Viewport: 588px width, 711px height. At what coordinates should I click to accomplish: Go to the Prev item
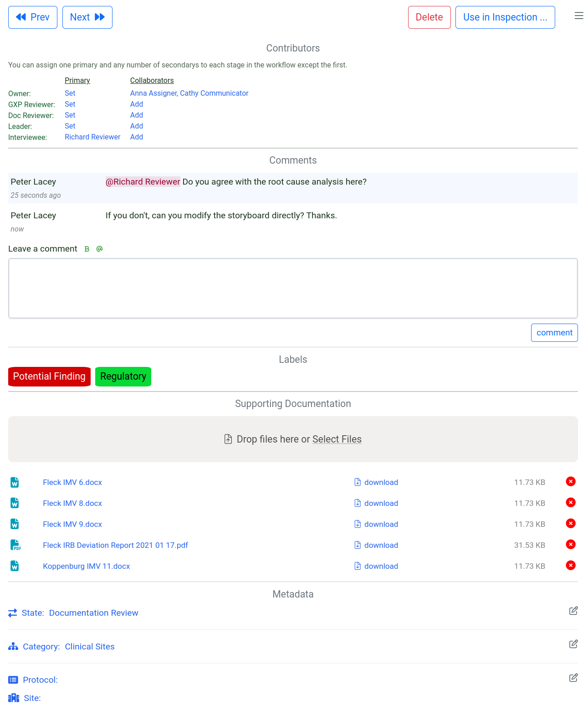(33, 17)
